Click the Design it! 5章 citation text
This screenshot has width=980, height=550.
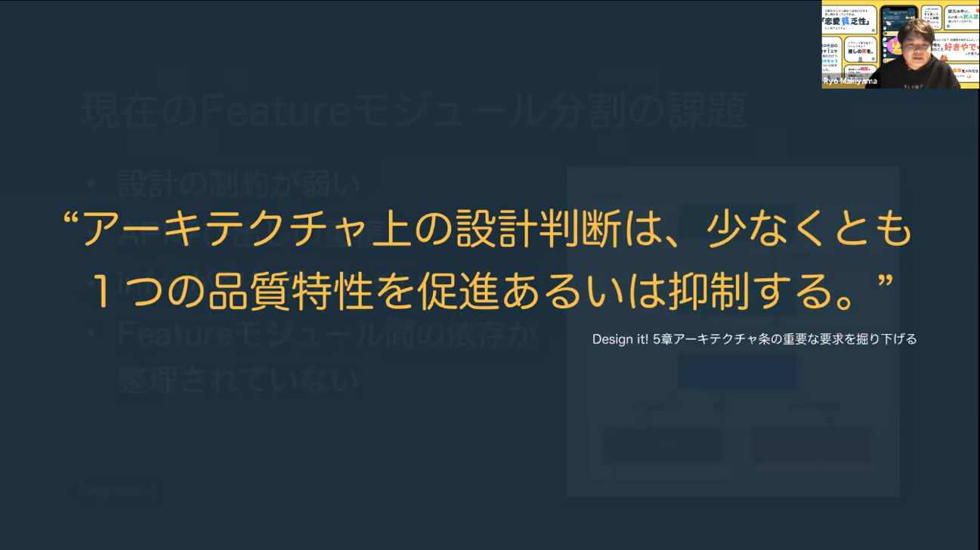(754, 339)
